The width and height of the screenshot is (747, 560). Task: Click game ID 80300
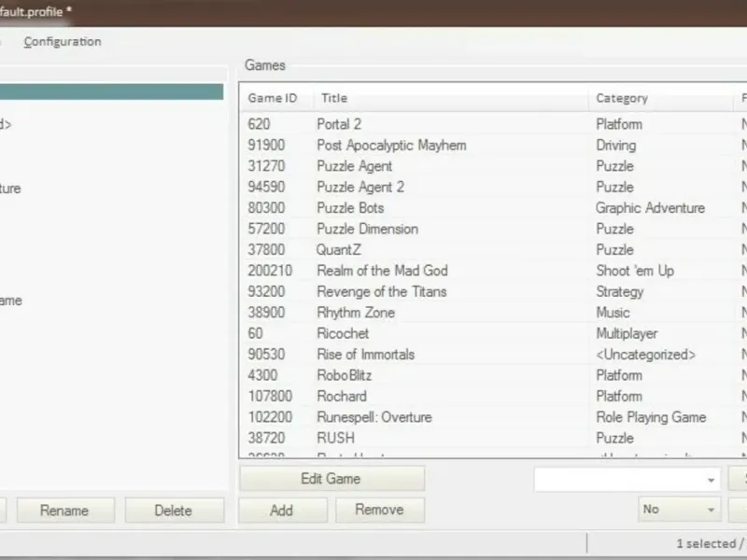[266, 208]
